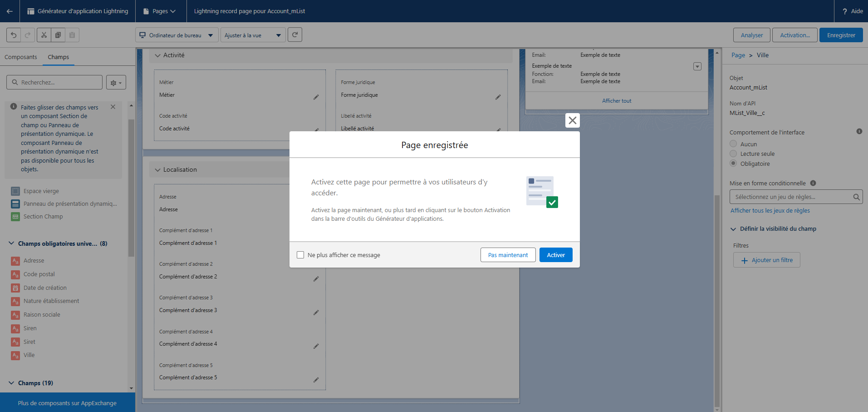Click the redo icon in the toolbar
This screenshot has height=412, width=868.
pos(28,35)
